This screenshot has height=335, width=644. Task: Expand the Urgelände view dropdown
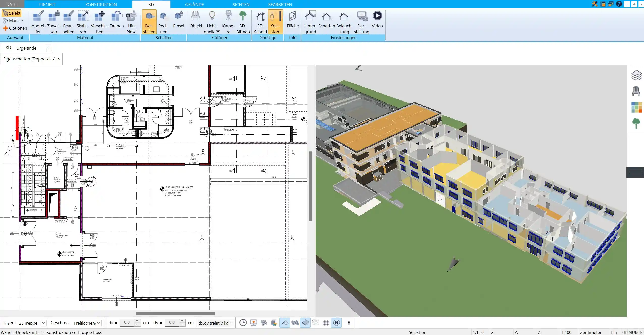[49, 48]
